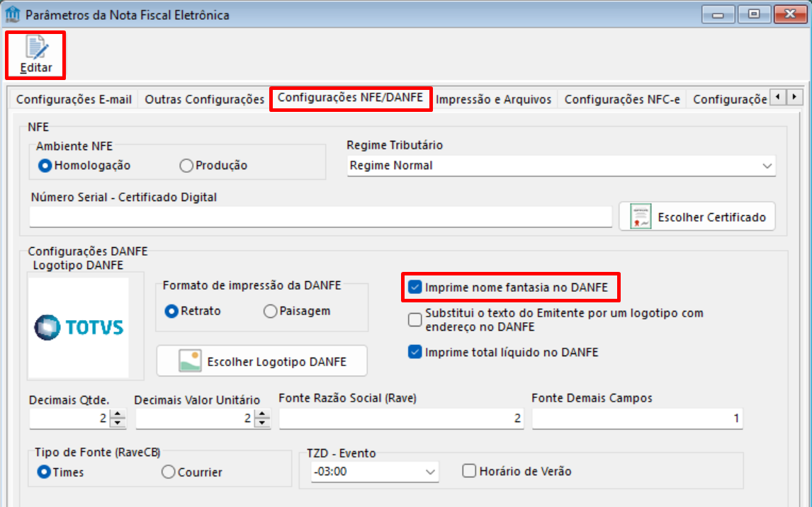Choose Retrato print format
The image size is (812, 507).
click(171, 312)
